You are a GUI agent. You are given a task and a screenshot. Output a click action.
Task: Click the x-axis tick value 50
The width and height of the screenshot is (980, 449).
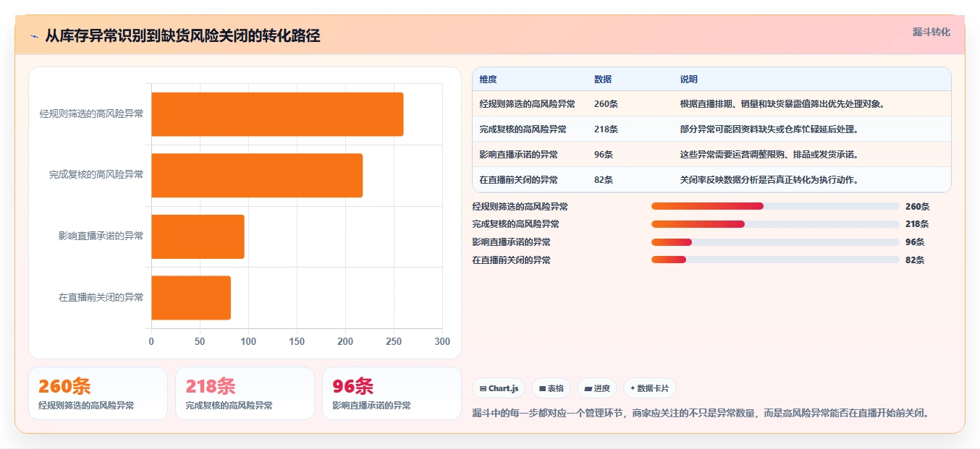tap(200, 341)
